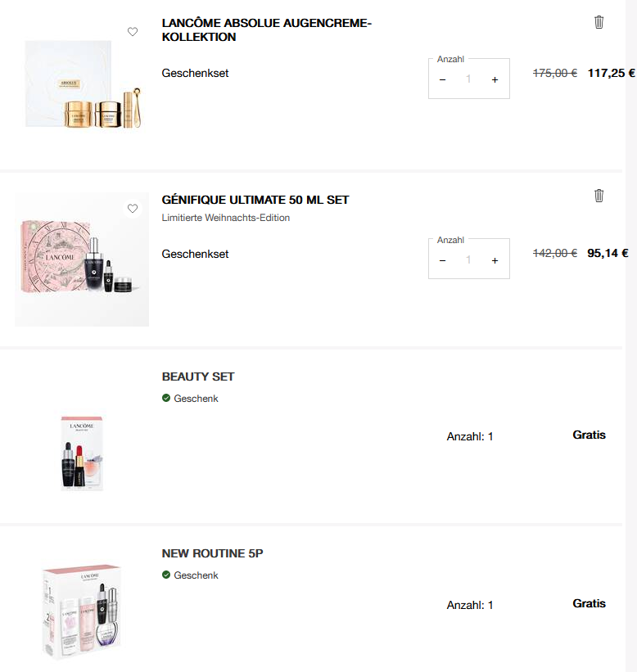Toggle wishlist heart for Génifique Ultimate set
Image resolution: width=637 pixels, height=672 pixels.
[x=133, y=209]
